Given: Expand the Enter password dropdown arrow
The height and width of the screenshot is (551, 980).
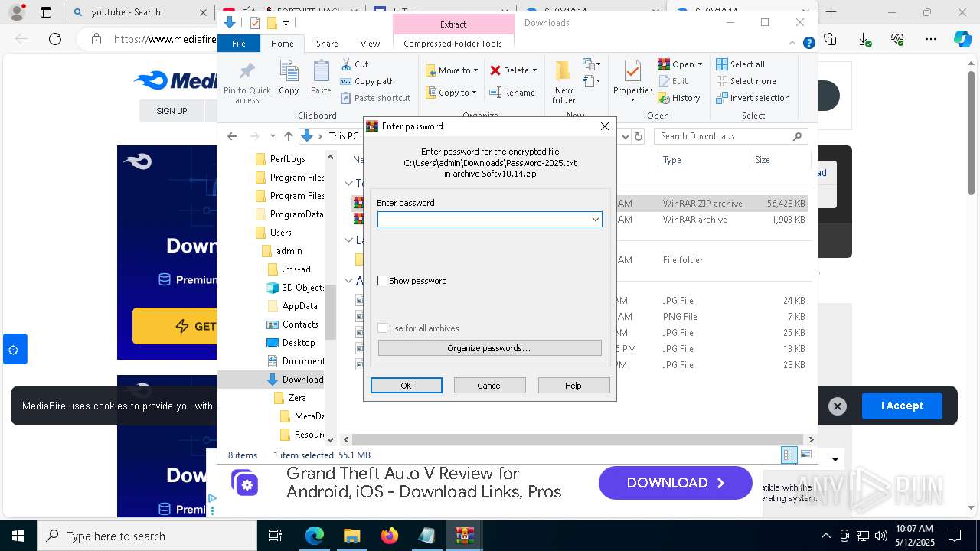Looking at the screenshot, I should [595, 220].
